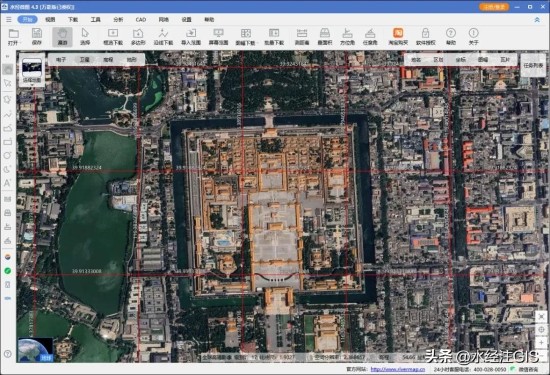Open the 下载 ribbon tab

coord(73,20)
